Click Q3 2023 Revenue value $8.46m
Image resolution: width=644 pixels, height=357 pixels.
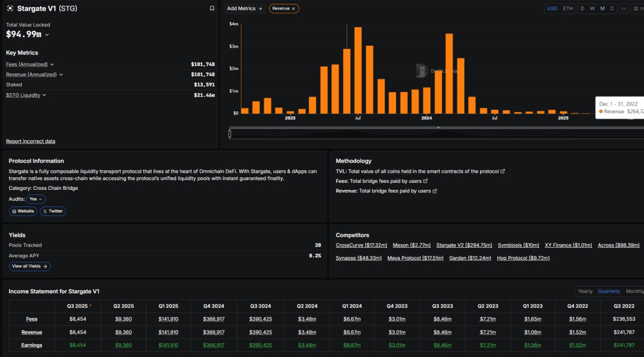pos(443,332)
